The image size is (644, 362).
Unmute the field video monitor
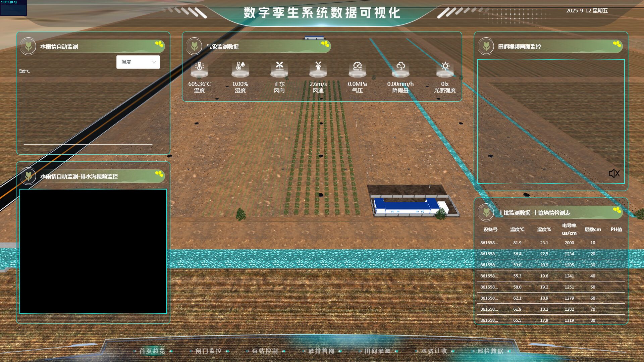pos(614,173)
